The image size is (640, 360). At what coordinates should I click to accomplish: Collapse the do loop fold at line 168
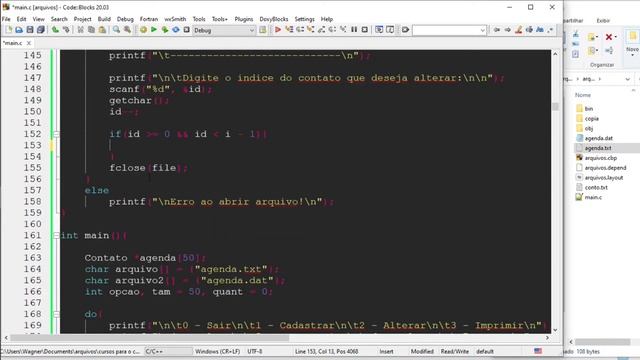tap(56, 314)
